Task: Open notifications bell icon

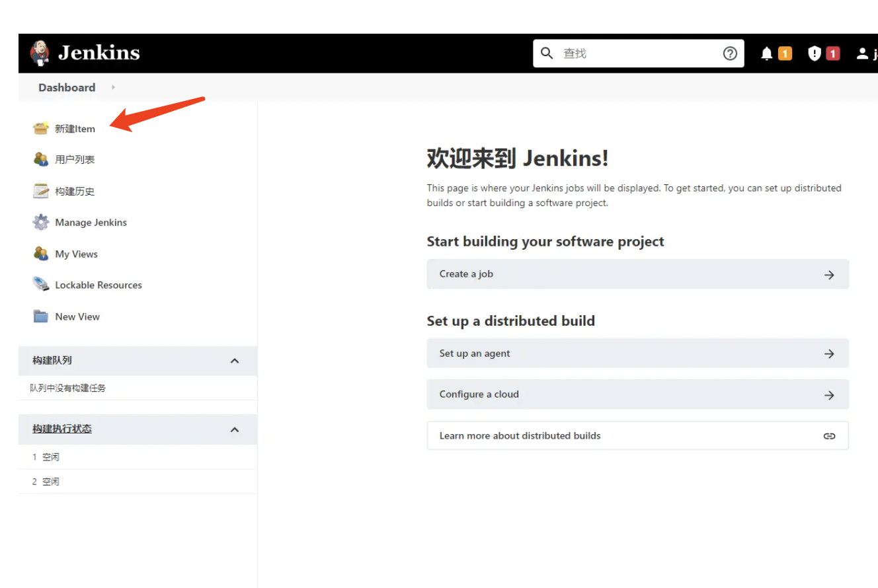Action: pyautogui.click(x=766, y=54)
